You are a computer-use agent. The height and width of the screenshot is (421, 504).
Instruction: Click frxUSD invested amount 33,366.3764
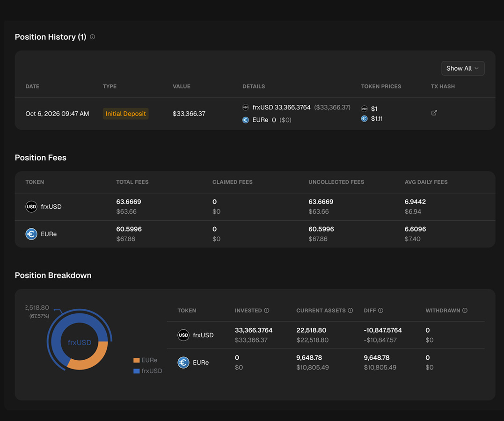click(x=254, y=330)
